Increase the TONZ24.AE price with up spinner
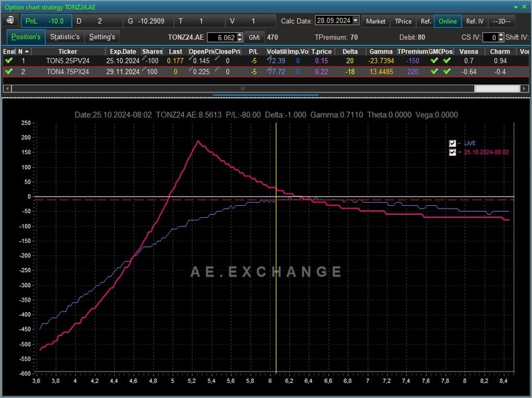Image resolution: width=532 pixels, height=398 pixels. tap(240, 35)
